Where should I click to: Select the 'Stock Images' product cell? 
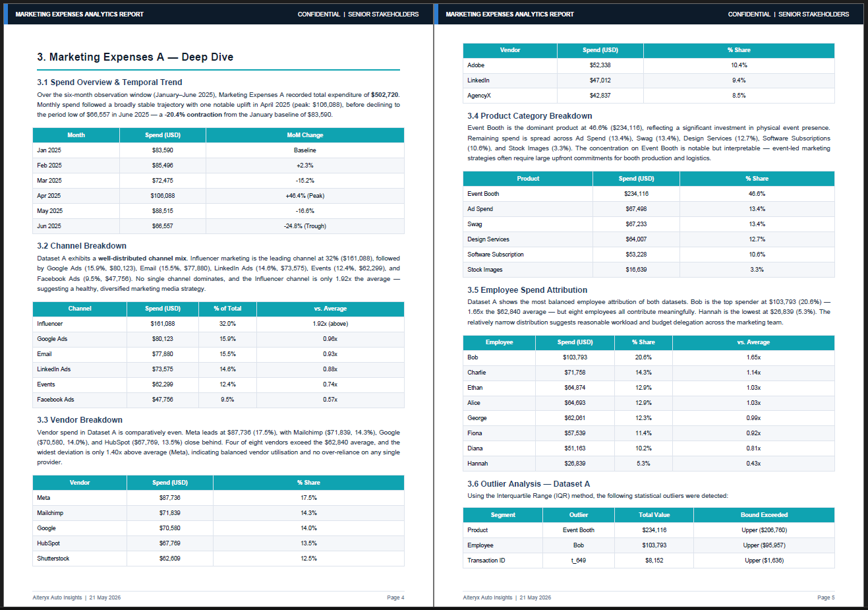tap(528, 270)
